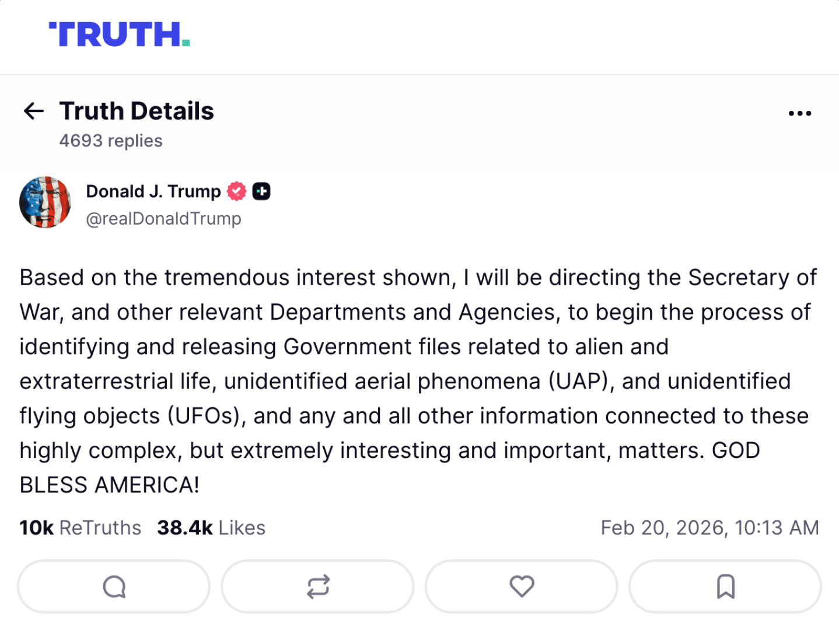Screen dimensions: 839x644
Task: View the 10k ReTruths list
Action: 81,528
